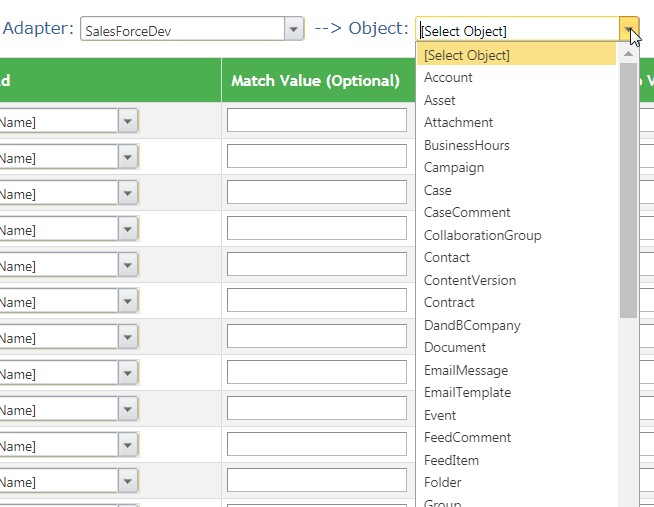The width and height of the screenshot is (654, 507).
Task: Click the fifth row's Match Value input
Action: (x=317, y=264)
